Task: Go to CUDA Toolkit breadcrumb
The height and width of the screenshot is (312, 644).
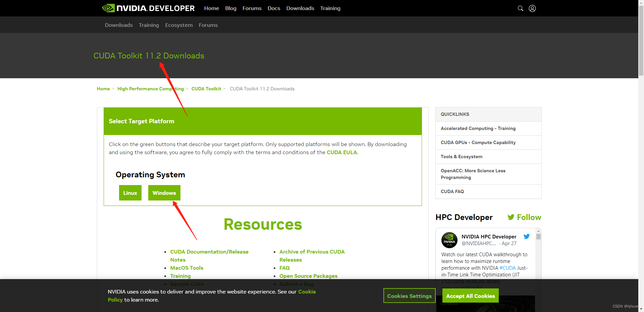Action: [x=206, y=89]
